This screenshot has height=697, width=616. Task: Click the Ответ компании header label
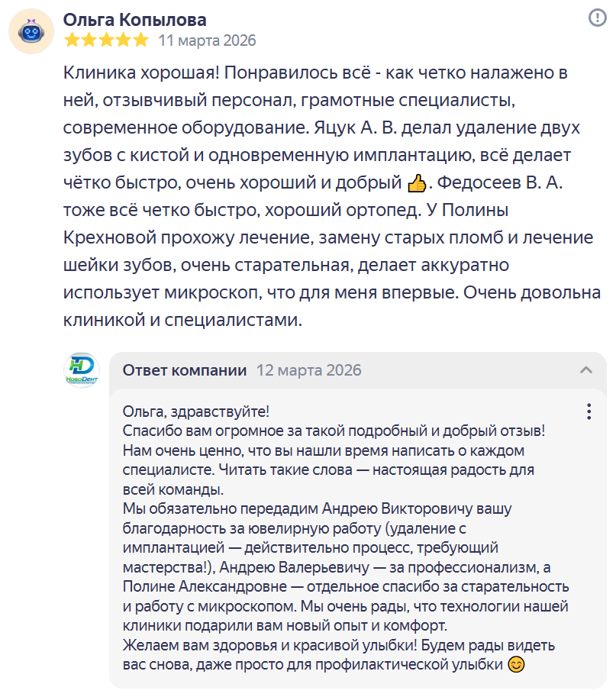[185, 370]
